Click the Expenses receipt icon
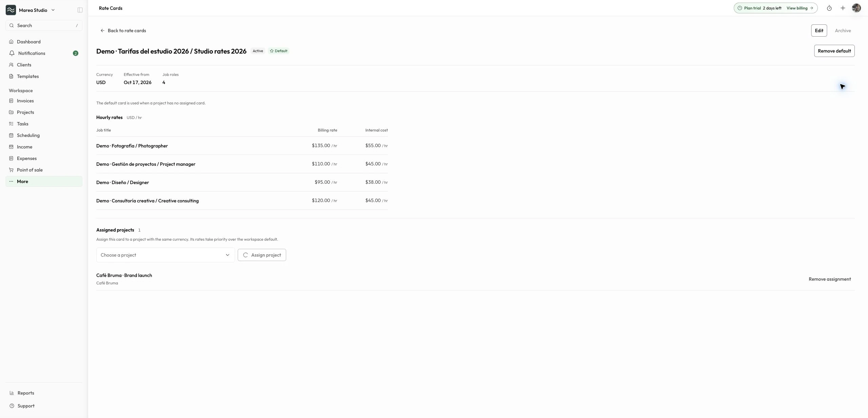 pos(11,158)
